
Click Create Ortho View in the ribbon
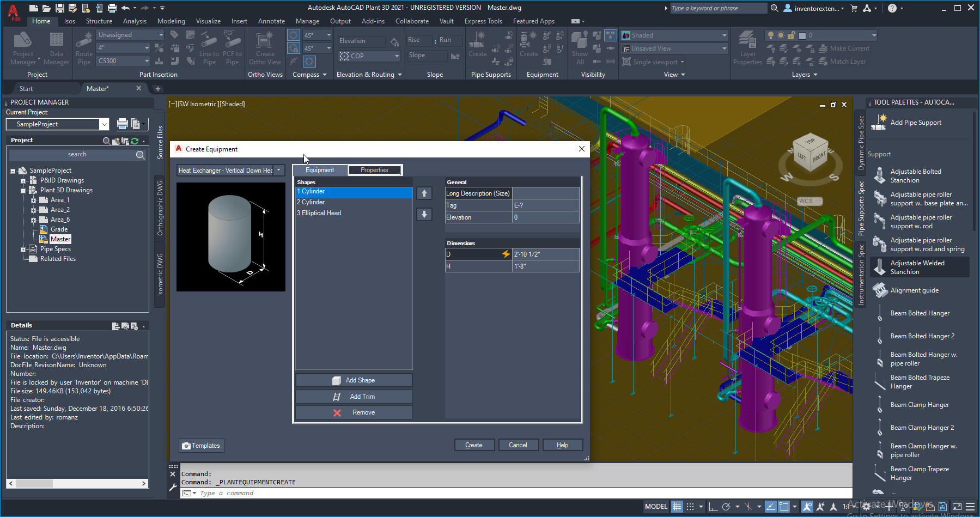pyautogui.click(x=265, y=48)
